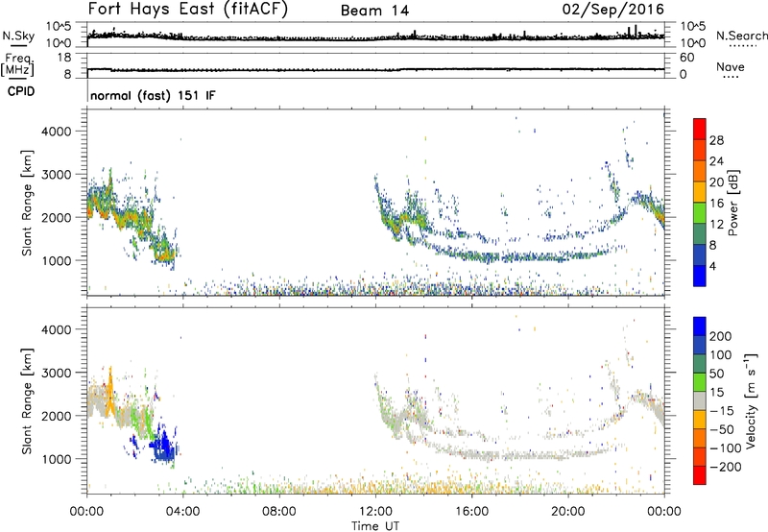
Task: Click the '100' velocity colorbar label
Action: click(x=721, y=354)
